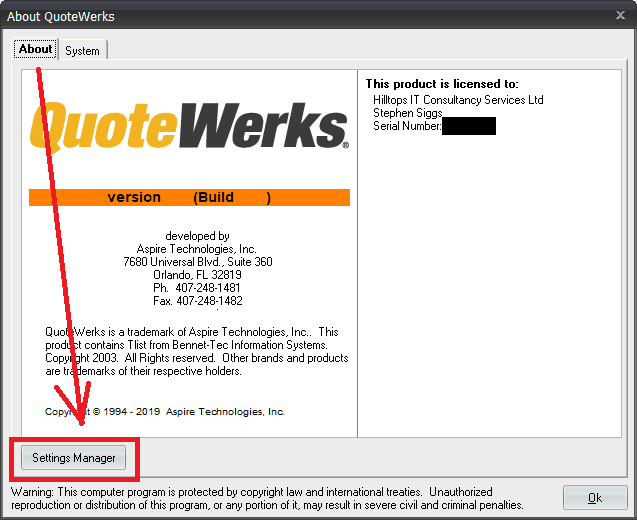This screenshot has height=520, width=637.
Task: Click 'Aspire Technologies, Inc.' developer line
Action: [x=197, y=249]
